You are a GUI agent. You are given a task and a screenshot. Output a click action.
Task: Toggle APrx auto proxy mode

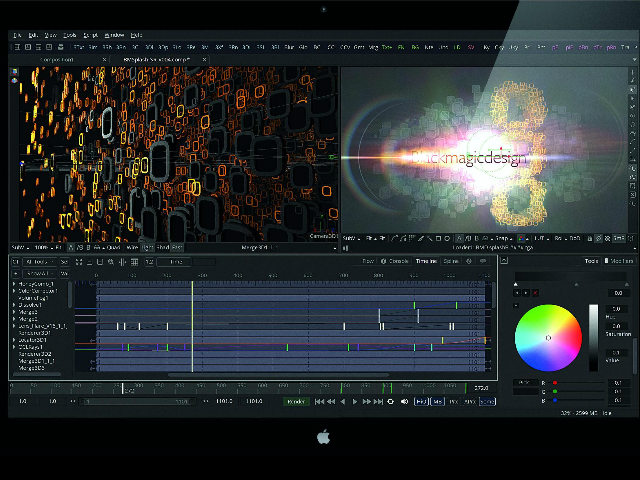tap(470, 402)
